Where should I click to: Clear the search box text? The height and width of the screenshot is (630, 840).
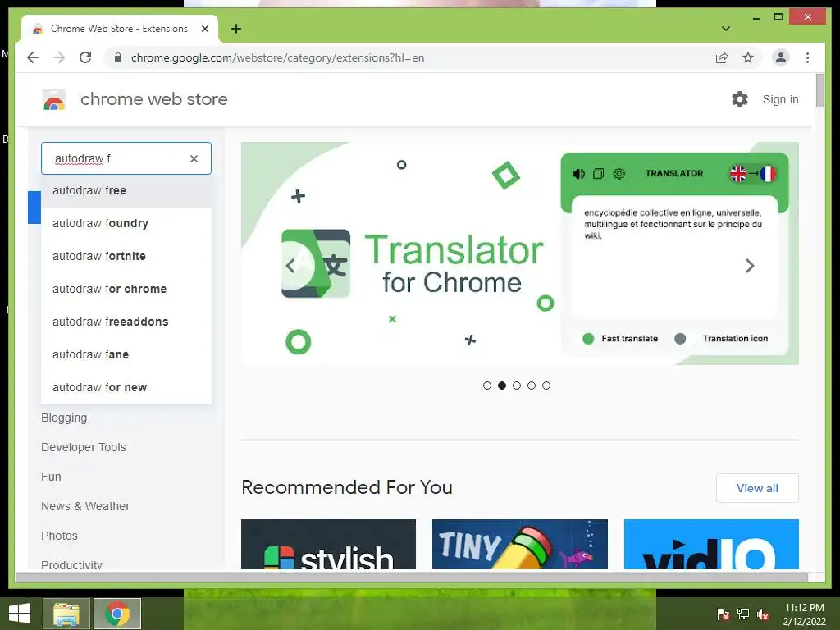point(194,158)
